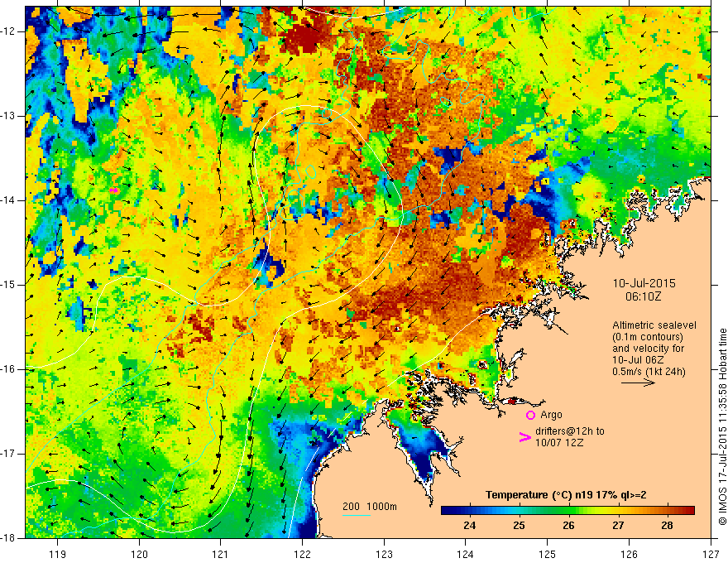The width and height of the screenshot is (728, 563).
Task: Click longitude axis label '127'
Action: tap(711, 554)
